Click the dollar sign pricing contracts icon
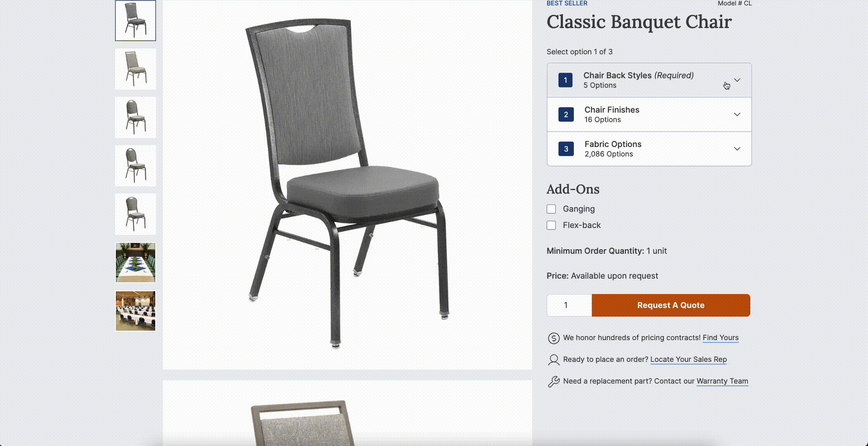The image size is (868, 446). [x=553, y=338]
